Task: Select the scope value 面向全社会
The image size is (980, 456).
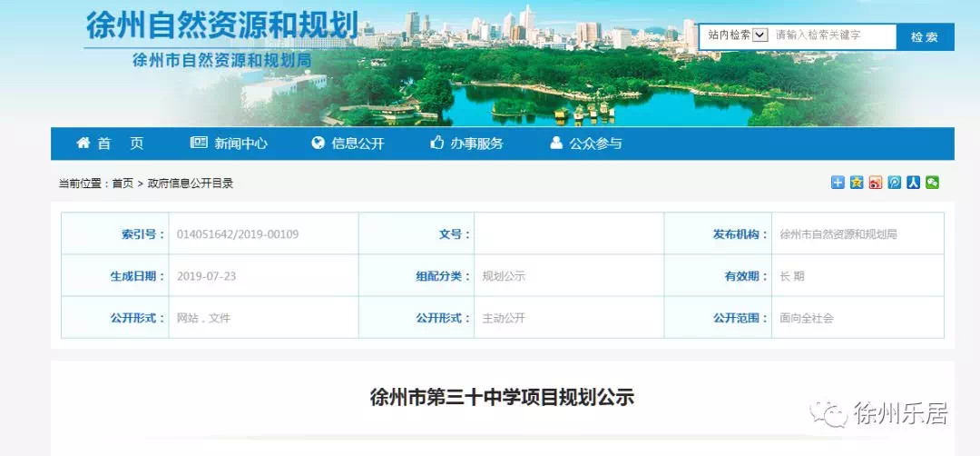Action: click(807, 318)
